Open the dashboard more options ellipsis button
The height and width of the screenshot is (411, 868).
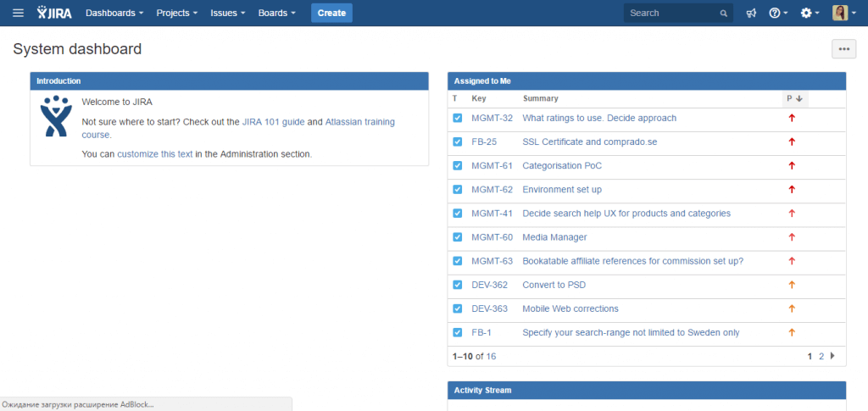click(843, 49)
